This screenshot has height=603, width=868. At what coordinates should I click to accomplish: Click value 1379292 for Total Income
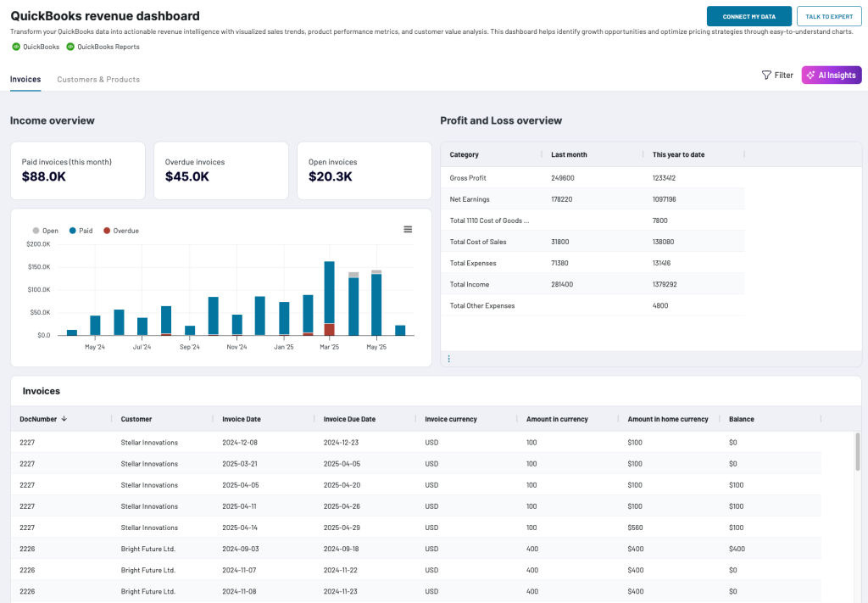pyautogui.click(x=665, y=284)
